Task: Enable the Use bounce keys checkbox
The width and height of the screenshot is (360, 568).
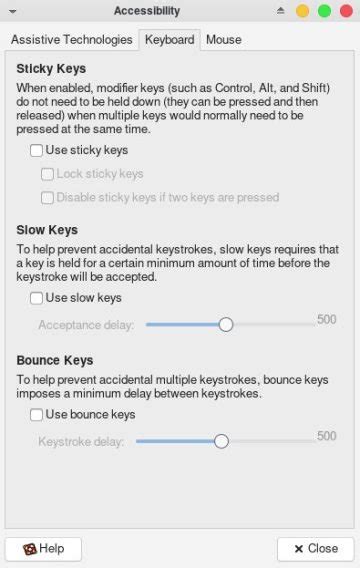Action: 36,415
